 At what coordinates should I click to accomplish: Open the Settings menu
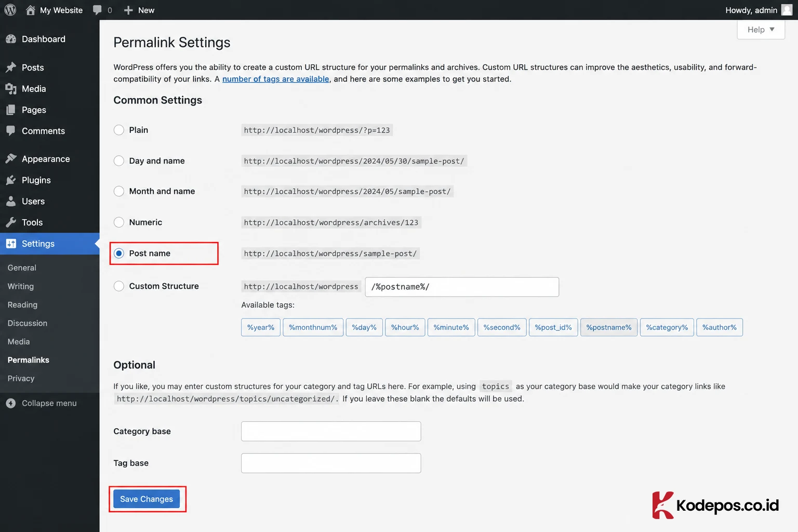49,244
